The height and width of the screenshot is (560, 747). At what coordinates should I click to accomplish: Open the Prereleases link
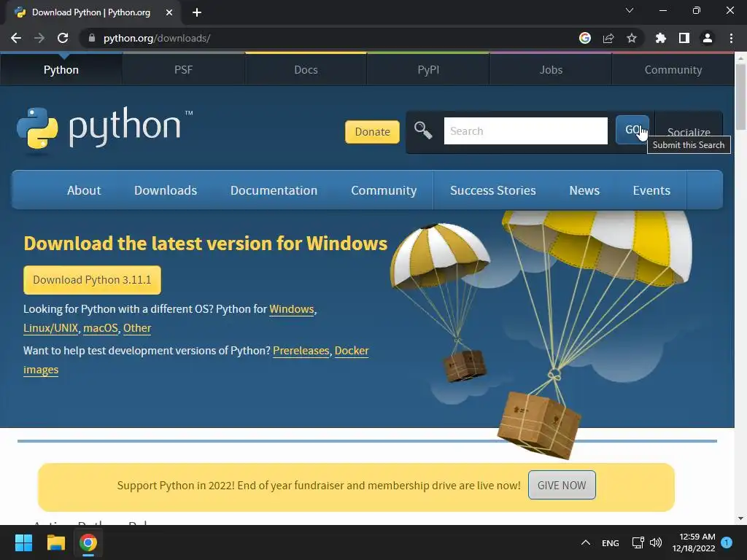(301, 351)
